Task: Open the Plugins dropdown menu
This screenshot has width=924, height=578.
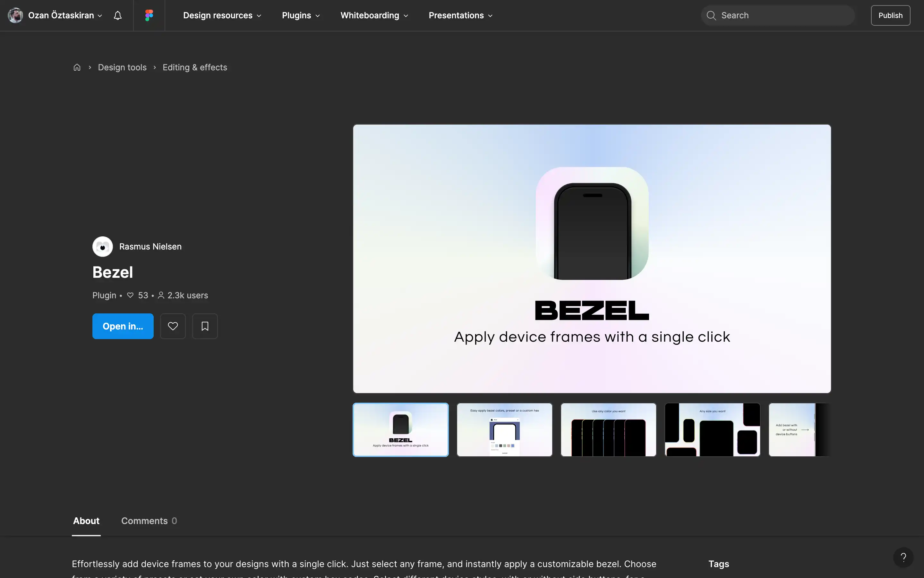Action: (301, 15)
